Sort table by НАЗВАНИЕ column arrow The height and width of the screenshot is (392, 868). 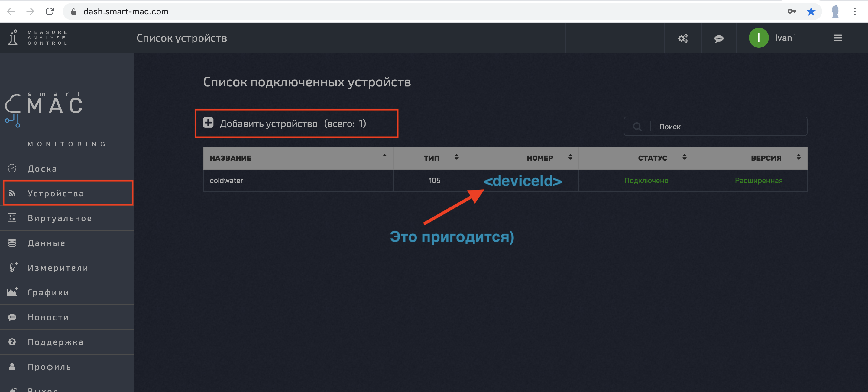384,156
